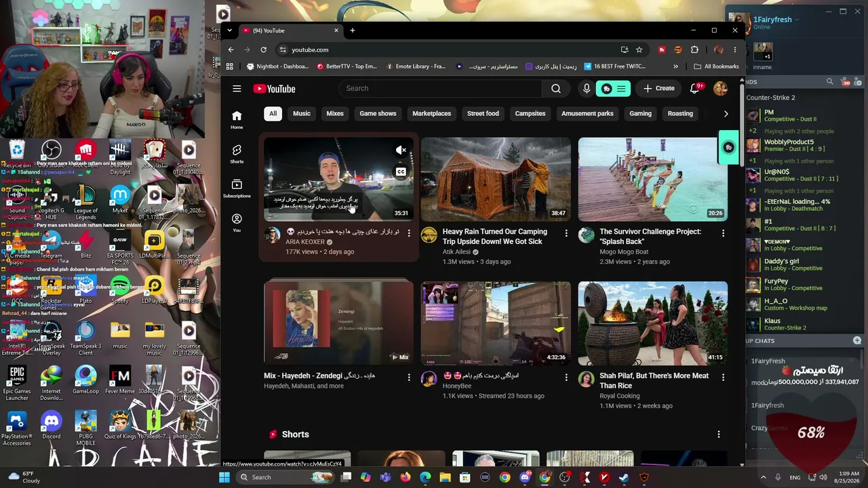Screen dimensions: 868x488
Task: Open a new browser tab
Action: pyautogui.click(x=353, y=30)
